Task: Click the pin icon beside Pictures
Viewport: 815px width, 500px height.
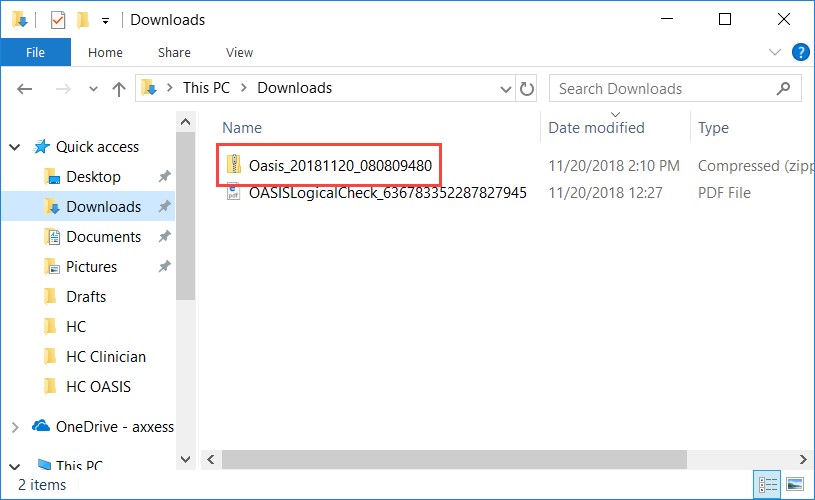Action: click(164, 267)
